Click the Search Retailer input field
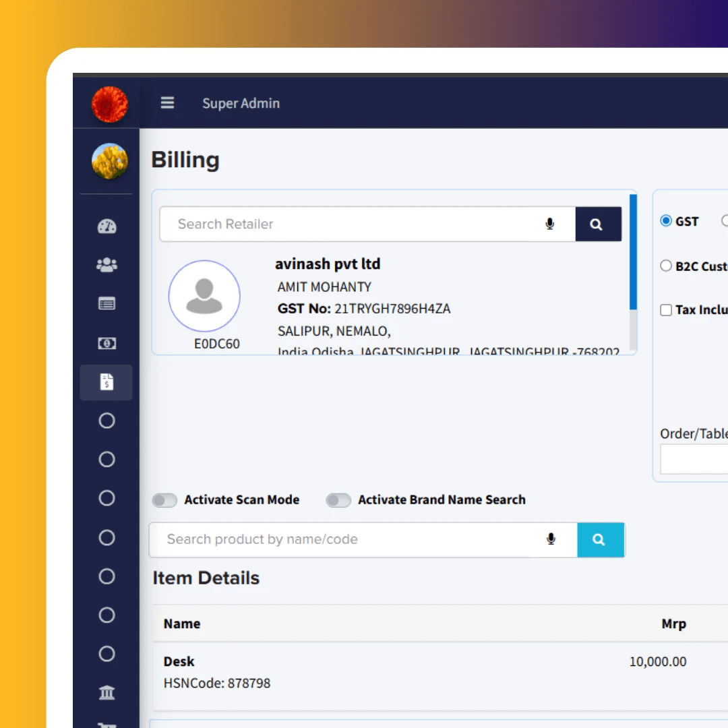 point(351,224)
